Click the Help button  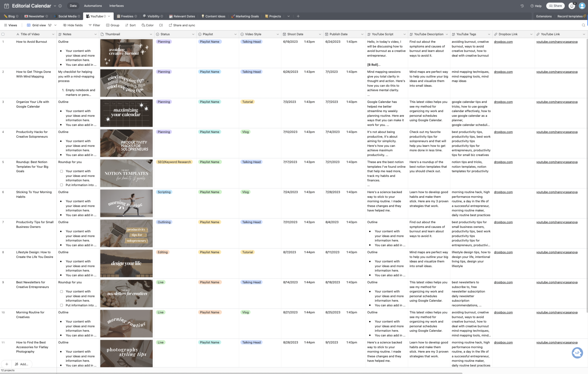pos(536,6)
